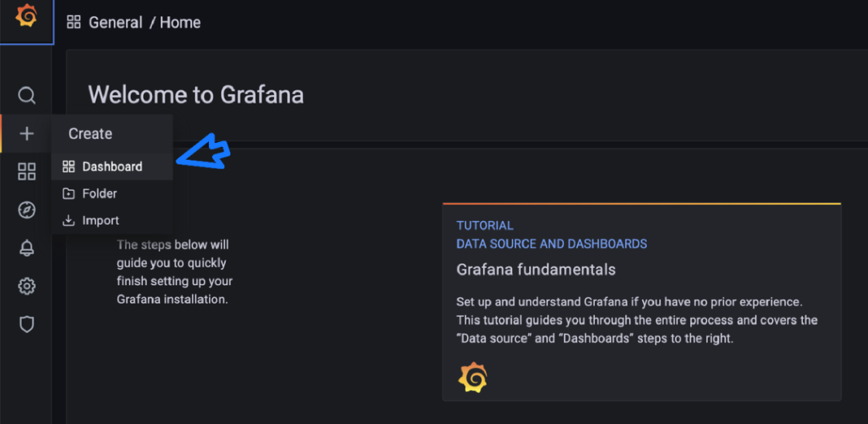Click Grafana logo inside the tutorial card
Image resolution: width=868 pixels, height=424 pixels.
pos(473,377)
